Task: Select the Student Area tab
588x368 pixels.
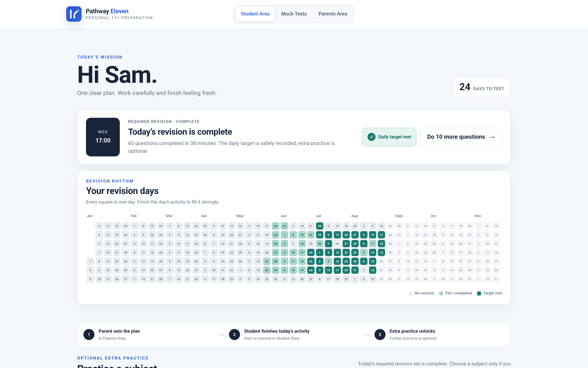Action: pyautogui.click(x=255, y=14)
